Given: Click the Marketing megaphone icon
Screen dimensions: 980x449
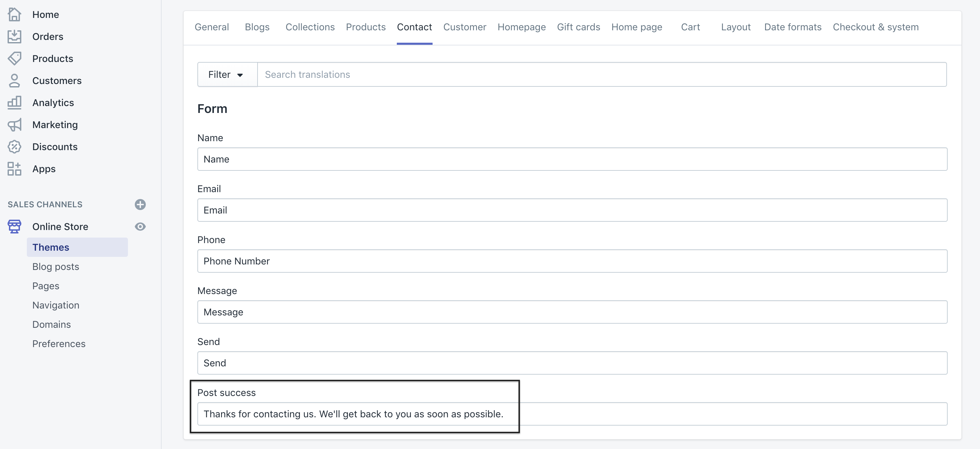Looking at the screenshot, I should pos(14,125).
